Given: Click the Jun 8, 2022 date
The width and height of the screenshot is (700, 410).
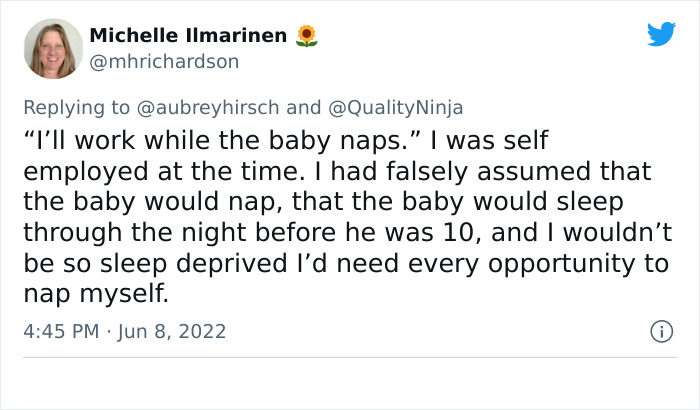Looking at the screenshot, I should click(170, 331).
